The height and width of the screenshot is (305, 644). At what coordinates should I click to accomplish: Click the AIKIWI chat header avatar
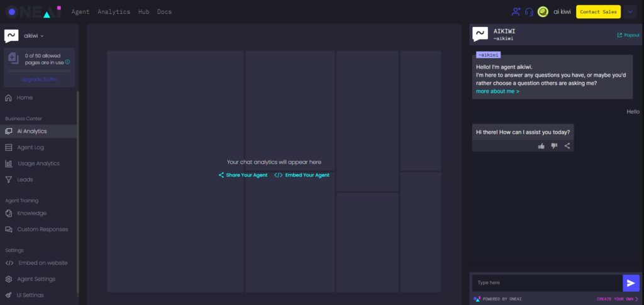click(480, 35)
